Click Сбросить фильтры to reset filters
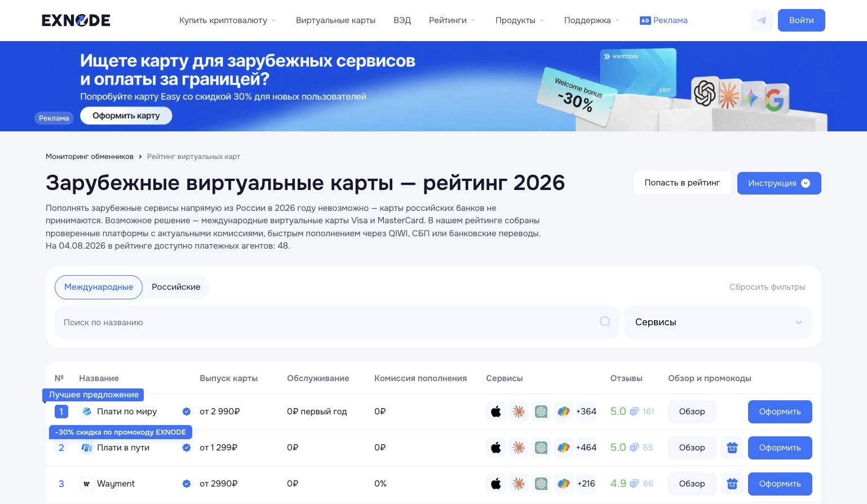 (x=767, y=287)
